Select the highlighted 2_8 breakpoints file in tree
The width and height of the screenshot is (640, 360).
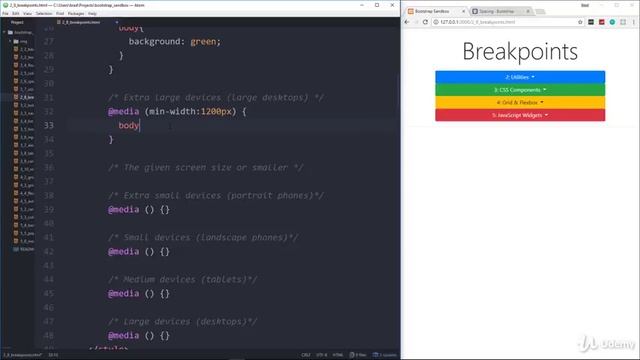(24, 97)
